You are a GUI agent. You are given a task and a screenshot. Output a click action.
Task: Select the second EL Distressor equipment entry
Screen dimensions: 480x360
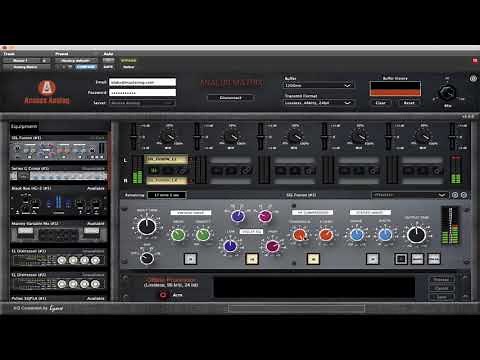(x=58, y=281)
